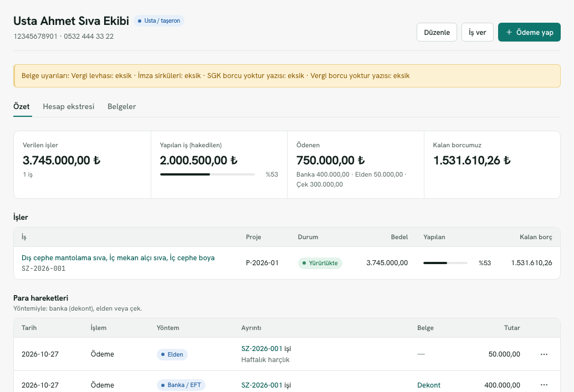Click the Banka / EFT method badge

coord(181,385)
